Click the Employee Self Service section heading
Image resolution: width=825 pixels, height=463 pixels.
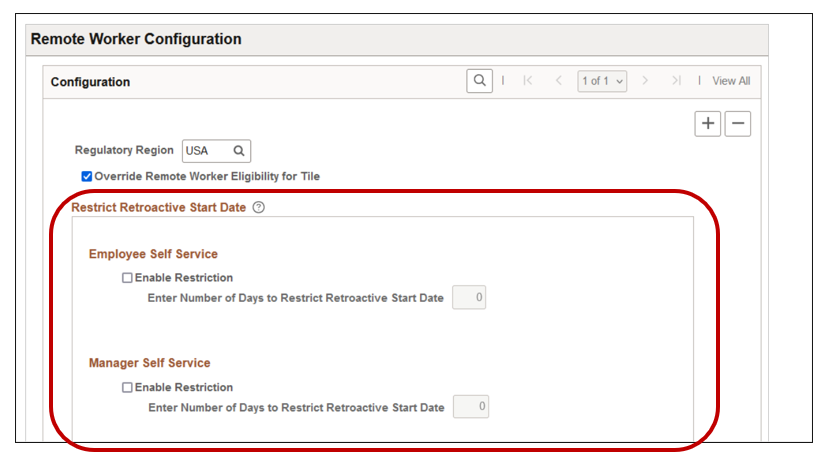pyautogui.click(x=153, y=254)
